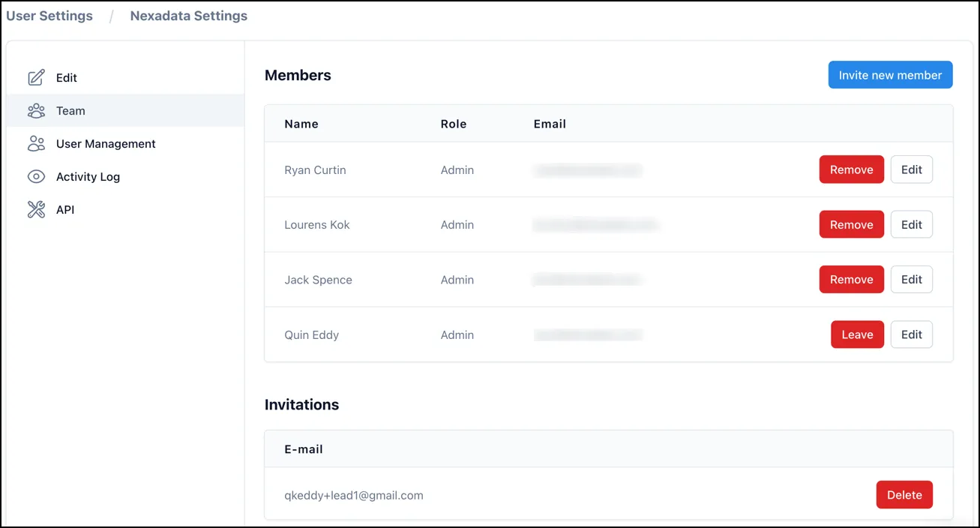Image resolution: width=980 pixels, height=528 pixels.
Task: Click the Activity Log eye icon
Action: point(36,176)
